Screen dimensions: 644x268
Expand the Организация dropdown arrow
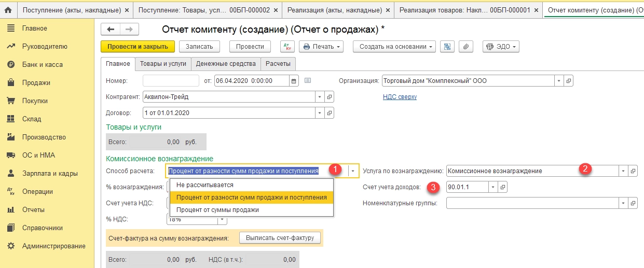pyautogui.click(x=559, y=81)
